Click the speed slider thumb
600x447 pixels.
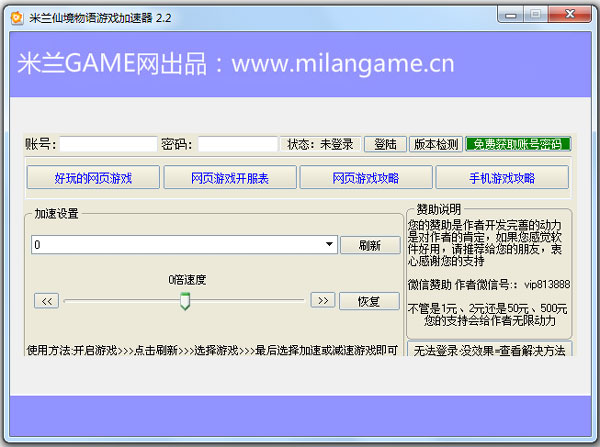[184, 301]
